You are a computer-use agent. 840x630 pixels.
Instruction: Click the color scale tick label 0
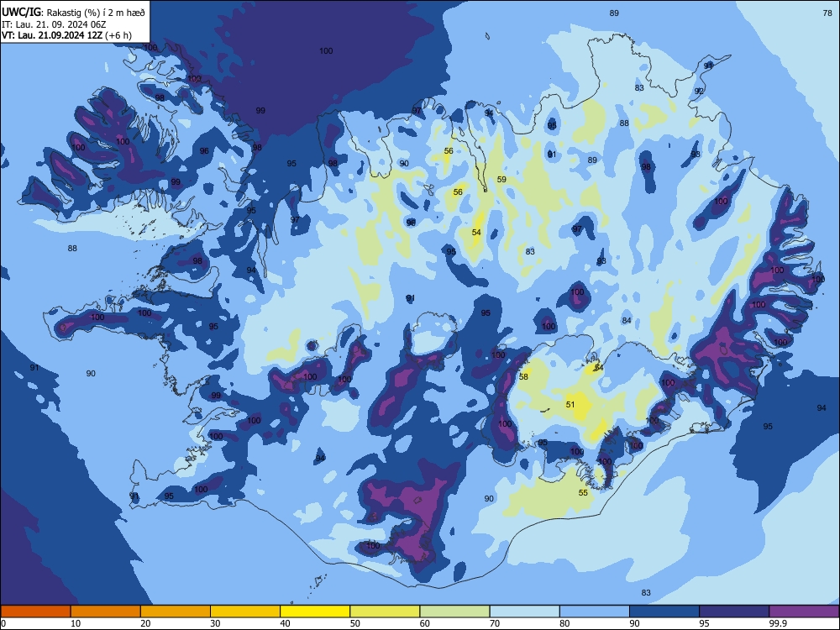click(3, 623)
